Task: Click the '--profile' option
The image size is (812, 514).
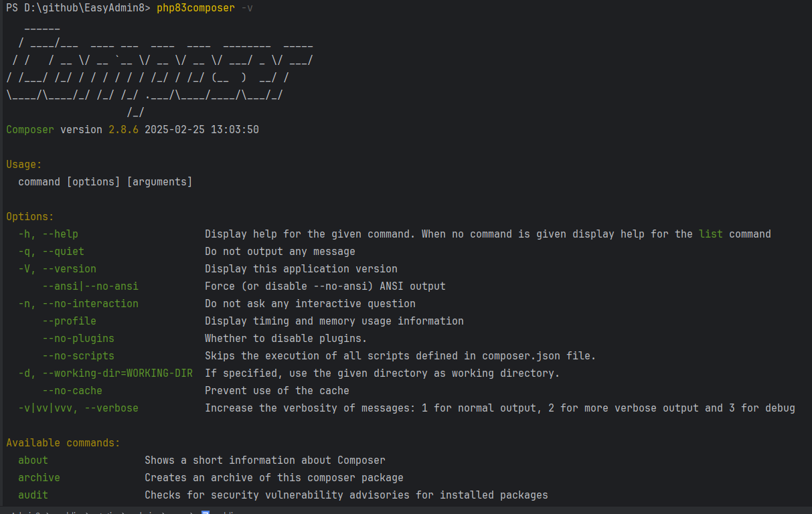Action: pos(69,321)
